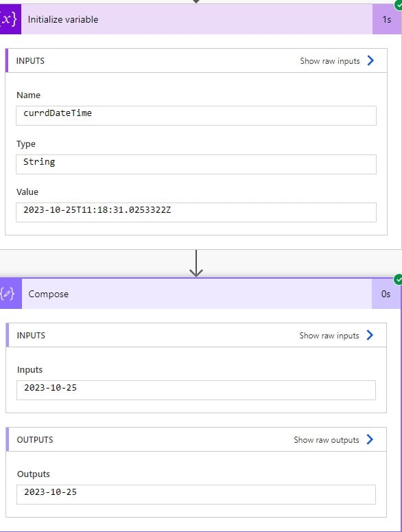
Task: Click INPUTS heading of Initialize variable
Action: [30, 61]
